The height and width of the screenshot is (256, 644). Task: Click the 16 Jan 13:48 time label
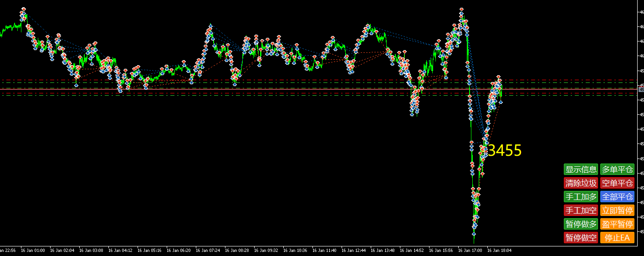pyautogui.click(x=383, y=250)
